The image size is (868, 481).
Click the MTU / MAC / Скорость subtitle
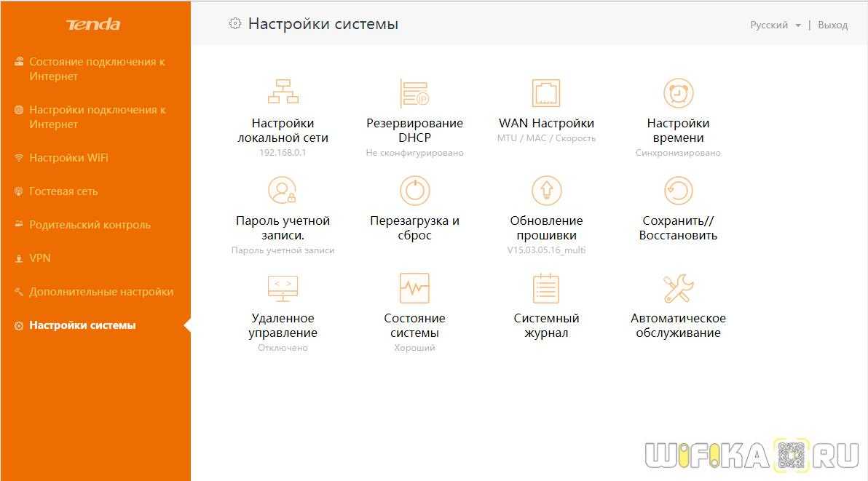(546, 138)
